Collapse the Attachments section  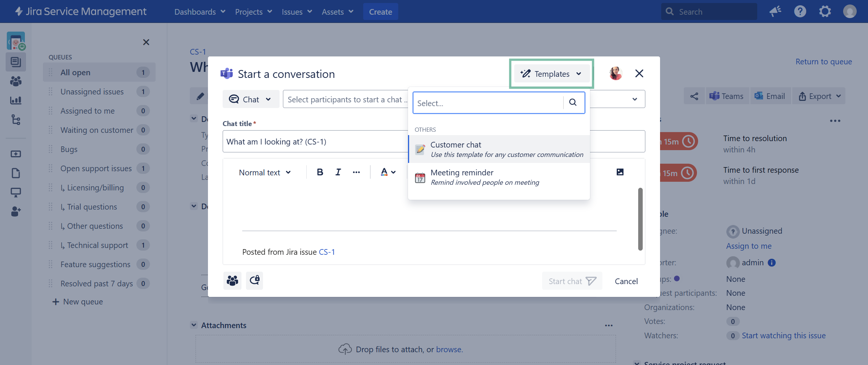(194, 325)
